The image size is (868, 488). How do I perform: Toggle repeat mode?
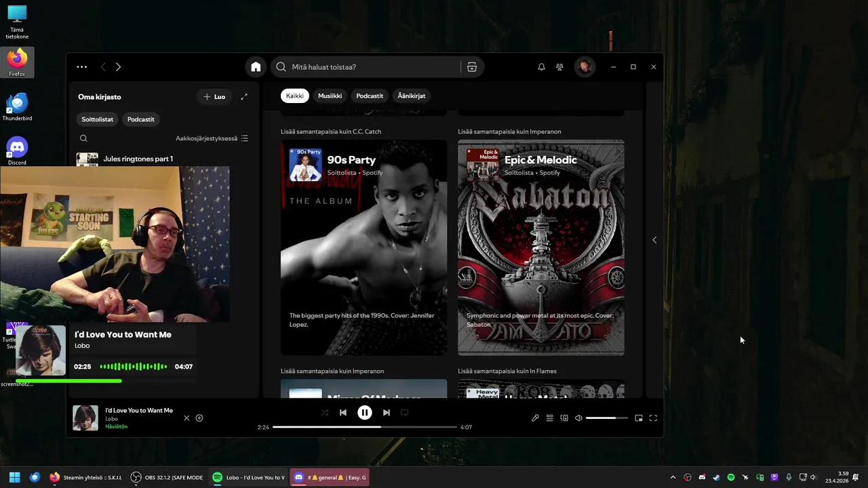[405, 412]
